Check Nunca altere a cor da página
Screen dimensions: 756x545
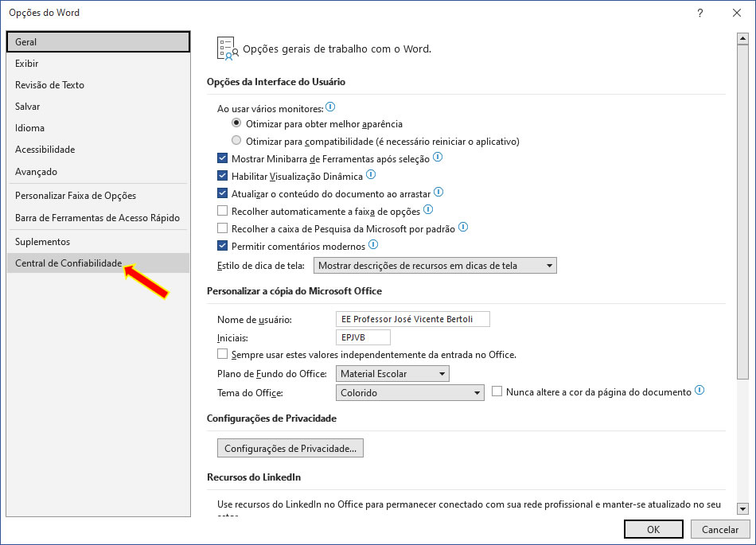coord(497,391)
